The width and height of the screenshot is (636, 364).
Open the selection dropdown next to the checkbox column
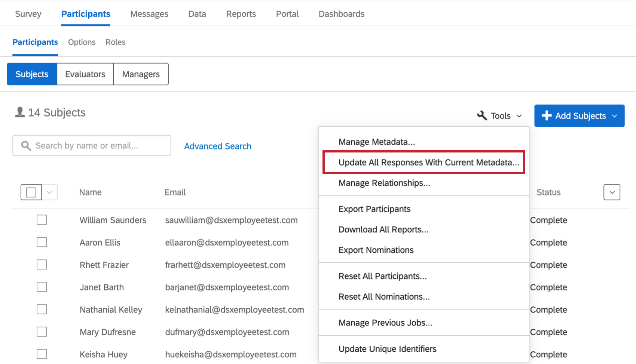pyautogui.click(x=49, y=192)
